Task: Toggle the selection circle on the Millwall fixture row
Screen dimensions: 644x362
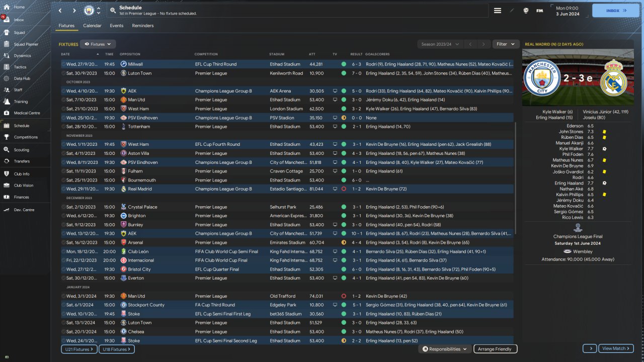Action: click(x=64, y=64)
